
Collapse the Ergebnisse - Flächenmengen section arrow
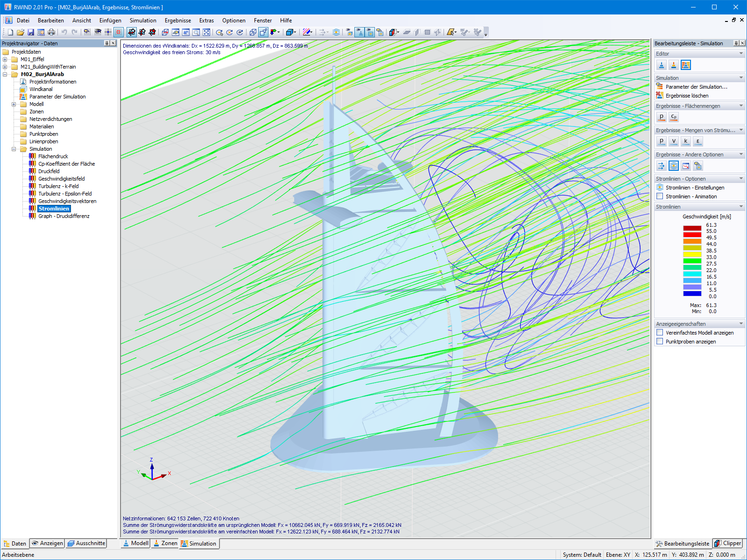pyautogui.click(x=741, y=106)
